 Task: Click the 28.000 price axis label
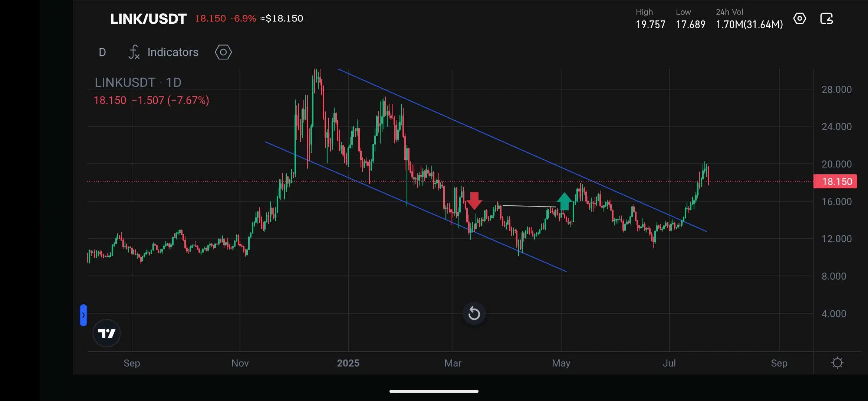pos(836,89)
